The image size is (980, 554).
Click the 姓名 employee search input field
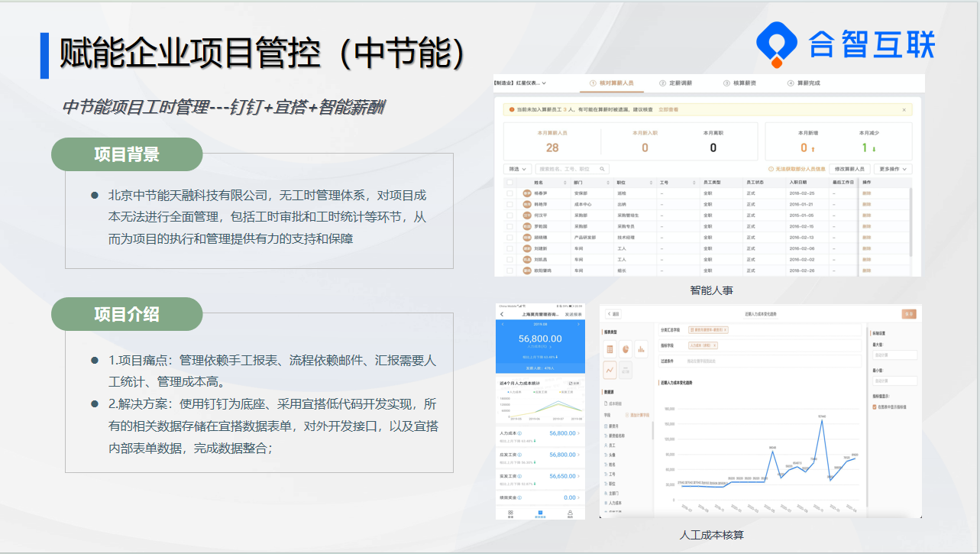coord(571,169)
